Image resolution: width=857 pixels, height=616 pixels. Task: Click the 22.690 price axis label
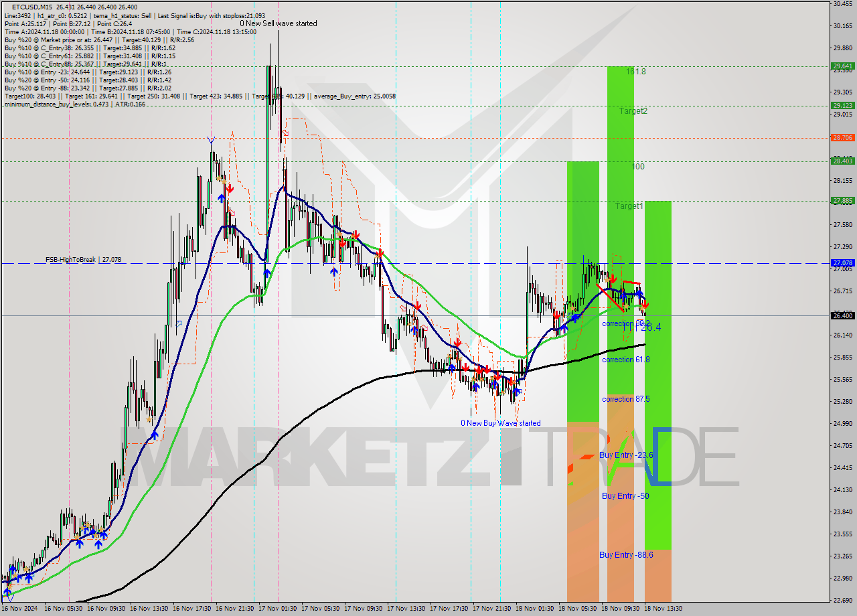point(842,600)
